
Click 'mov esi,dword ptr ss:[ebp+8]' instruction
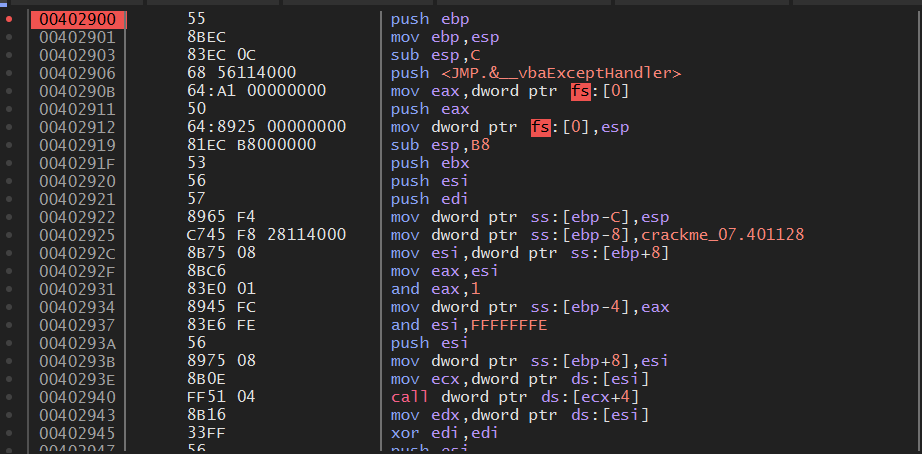[x=530, y=253]
